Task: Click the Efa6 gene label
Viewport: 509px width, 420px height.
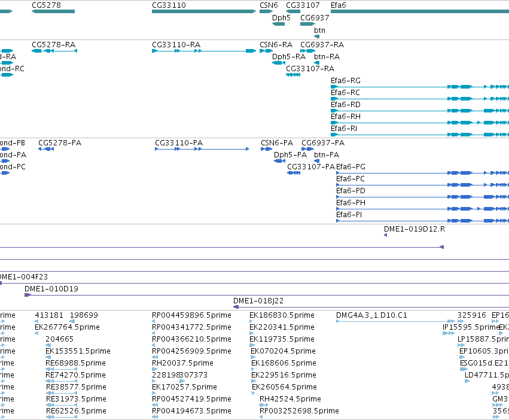Action: (x=339, y=5)
